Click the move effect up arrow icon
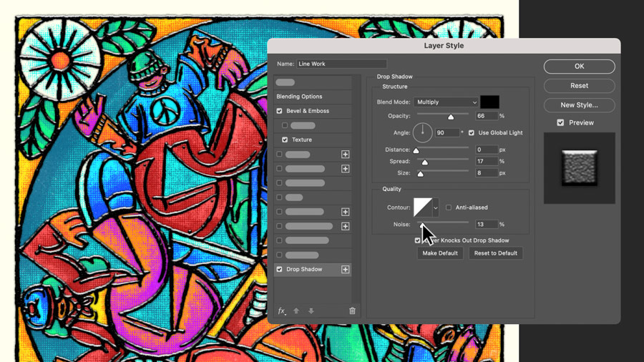The width and height of the screenshot is (644, 362). click(x=296, y=310)
